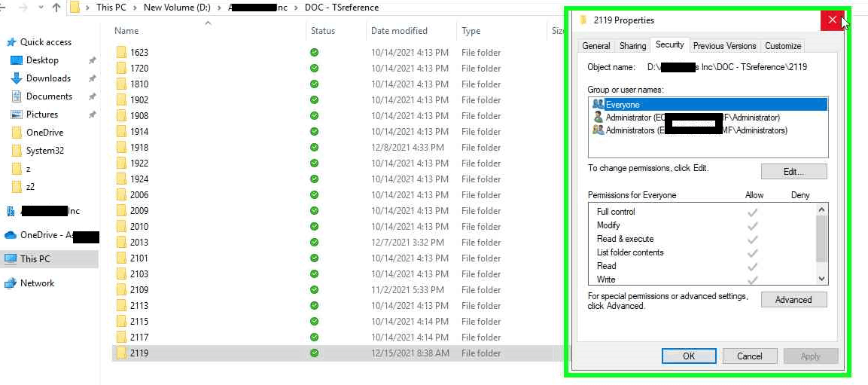This screenshot has width=868, height=385.
Task: Click folder icon of 1810
Action: point(122,84)
